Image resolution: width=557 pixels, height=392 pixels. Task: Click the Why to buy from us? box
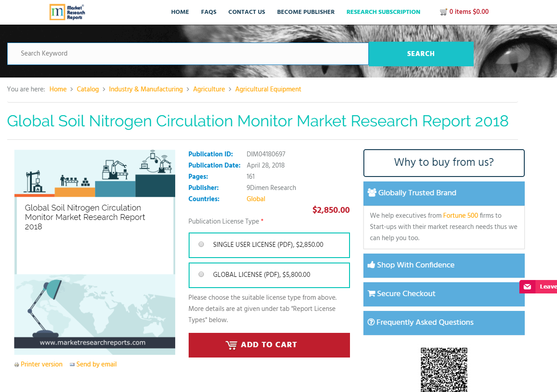click(444, 163)
